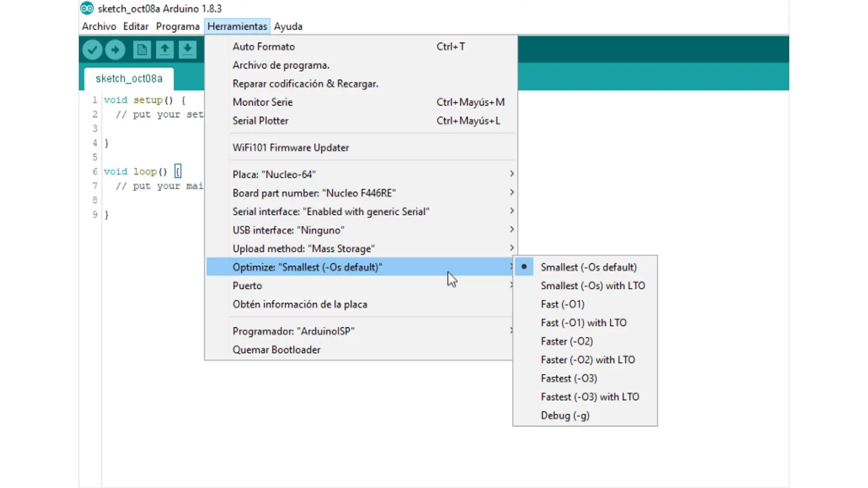
Task: Click line 1 "void setup()" in the editor
Action: [x=145, y=100]
